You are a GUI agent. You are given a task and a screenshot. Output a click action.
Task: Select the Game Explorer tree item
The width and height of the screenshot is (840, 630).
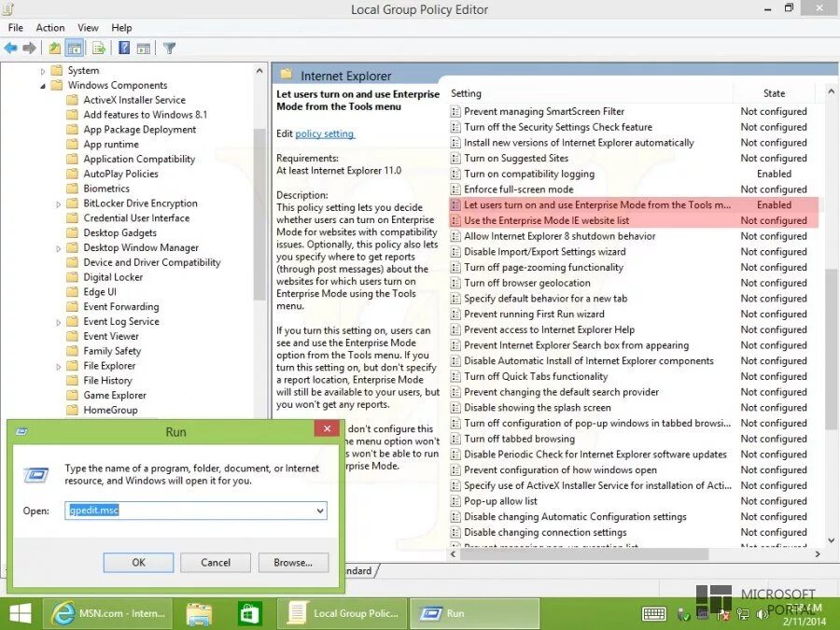point(115,396)
